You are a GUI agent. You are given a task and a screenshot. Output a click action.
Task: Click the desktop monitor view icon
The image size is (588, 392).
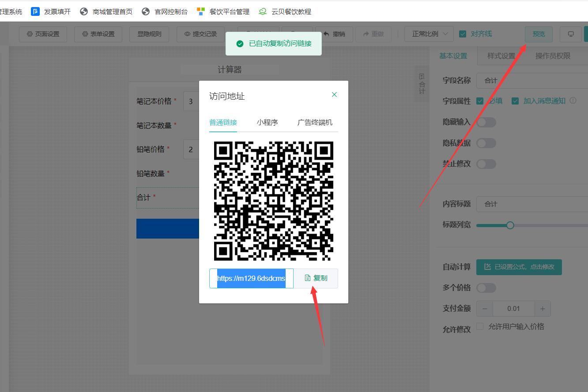tap(570, 34)
